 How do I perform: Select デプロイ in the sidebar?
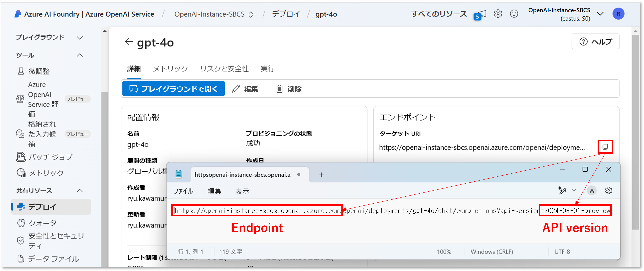coord(51,207)
